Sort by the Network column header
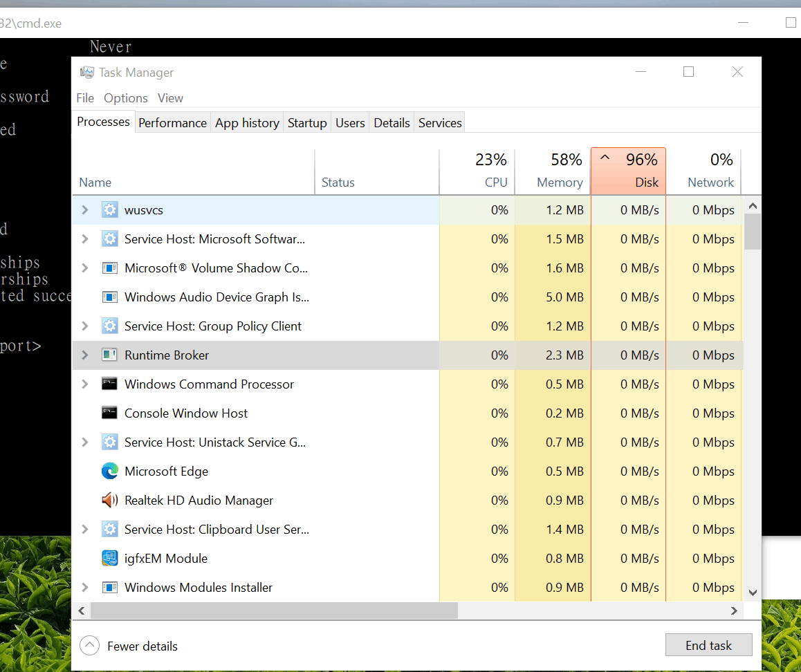Viewport: 801px width, 672px height. click(x=704, y=171)
